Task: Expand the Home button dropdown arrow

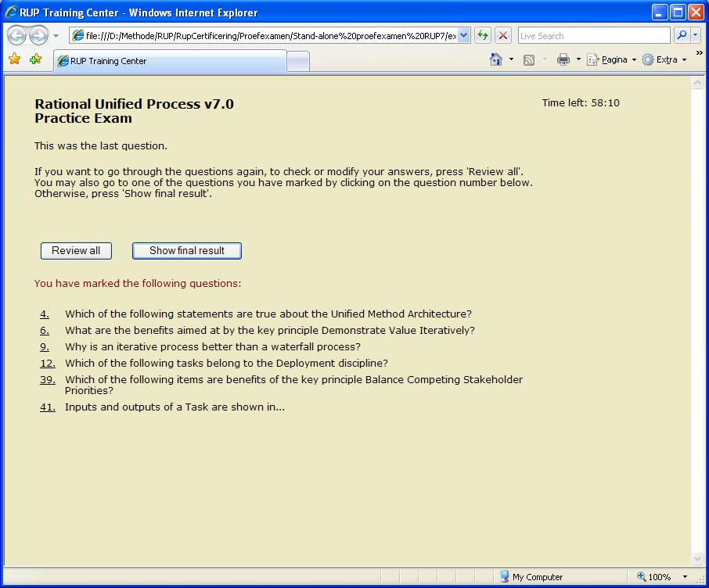Action: click(x=511, y=59)
